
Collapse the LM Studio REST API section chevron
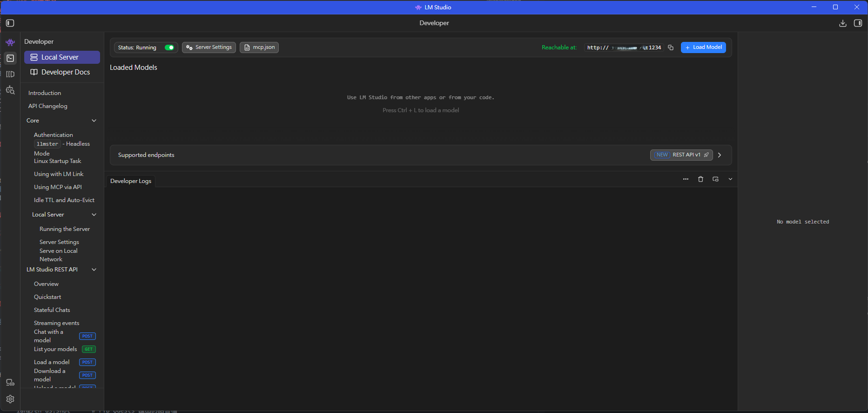94,270
